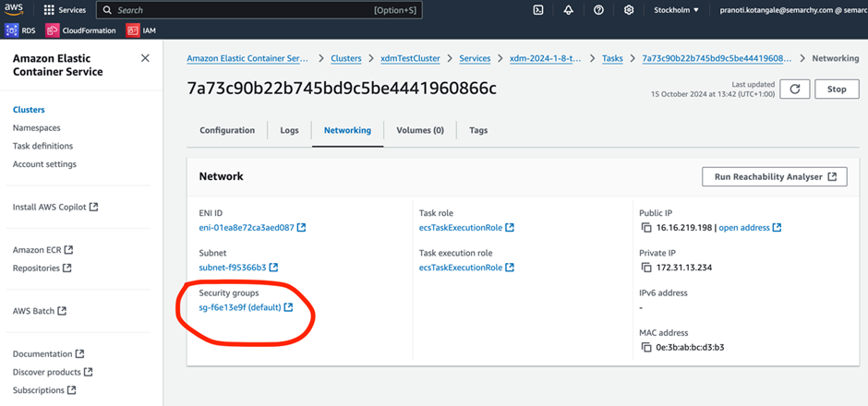868x406 pixels.
Task: Click the task ID heading 7a73c90b22b745bd9c5be4441960866c
Action: [x=342, y=90]
